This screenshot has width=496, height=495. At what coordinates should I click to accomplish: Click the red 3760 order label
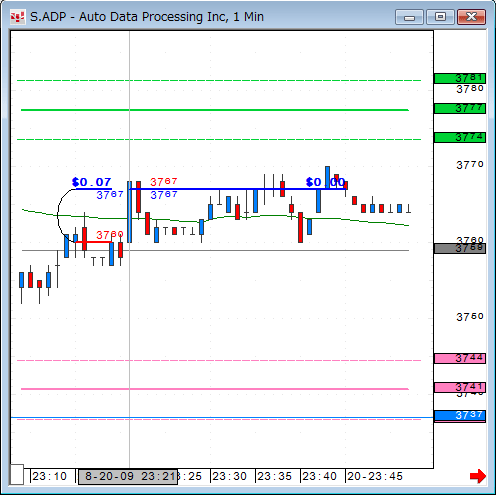point(110,235)
